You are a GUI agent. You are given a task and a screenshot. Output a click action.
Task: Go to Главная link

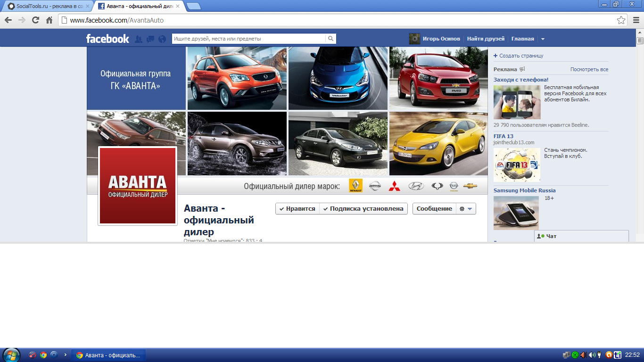pos(523,39)
